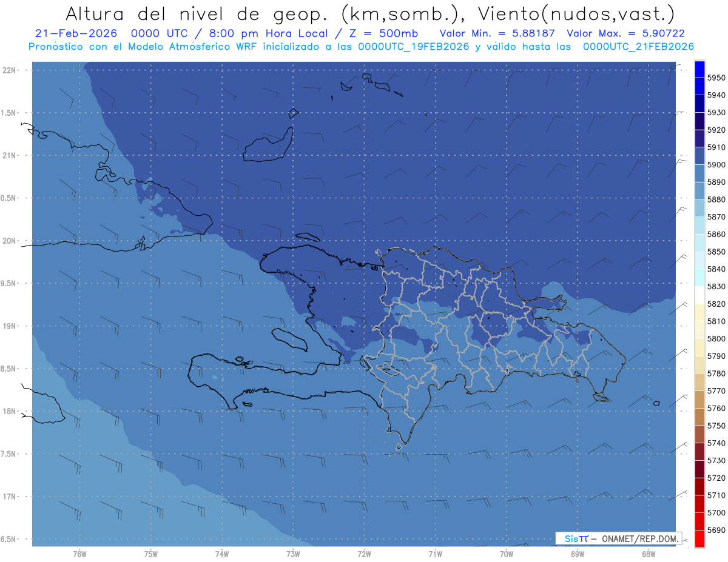The width and height of the screenshot is (728, 562).
Task: Pick the legend swatch between 5780 and 5770
Action: click(699, 382)
